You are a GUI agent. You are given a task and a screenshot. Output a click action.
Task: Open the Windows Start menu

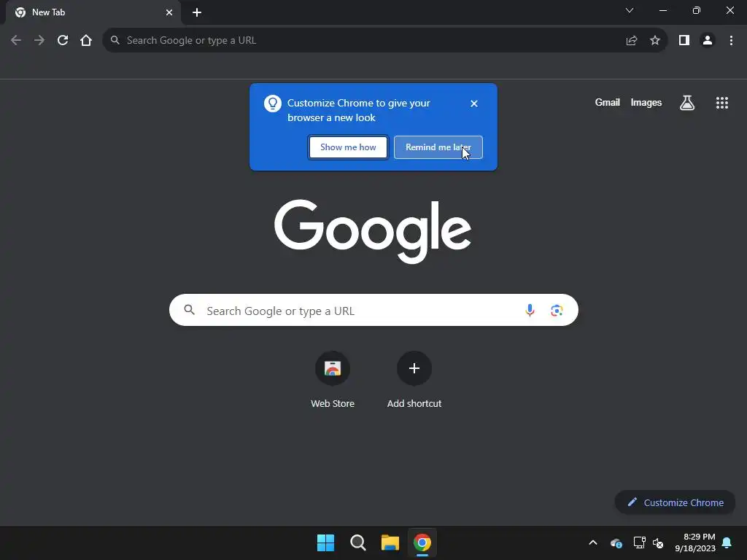(326, 542)
